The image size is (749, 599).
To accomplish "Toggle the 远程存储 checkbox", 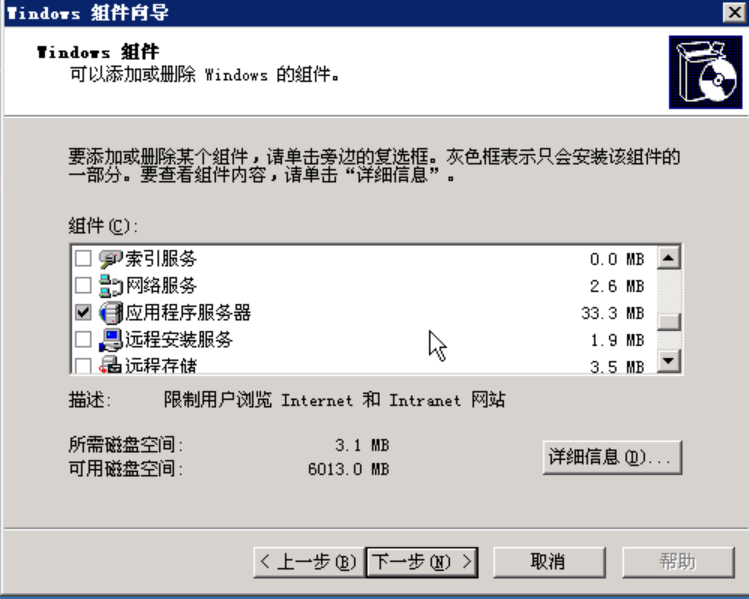I will [x=83, y=365].
